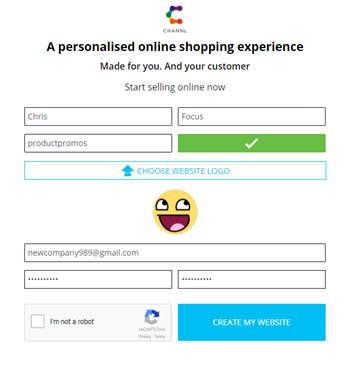Open the reCAPTCHA Privacy link
Viewport: 361px width, 371px height.
pos(145,337)
